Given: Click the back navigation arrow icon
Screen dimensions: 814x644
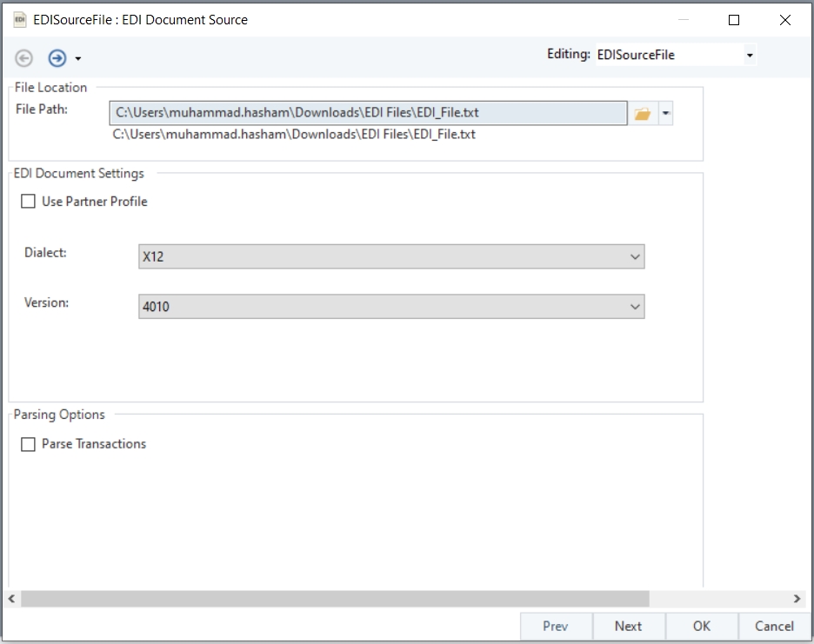Looking at the screenshot, I should (x=24, y=58).
